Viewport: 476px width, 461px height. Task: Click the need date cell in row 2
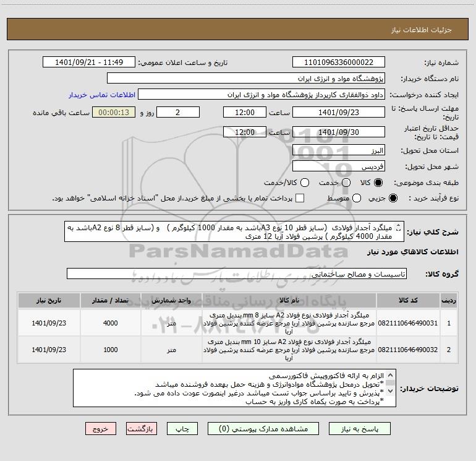pyautogui.click(x=49, y=350)
